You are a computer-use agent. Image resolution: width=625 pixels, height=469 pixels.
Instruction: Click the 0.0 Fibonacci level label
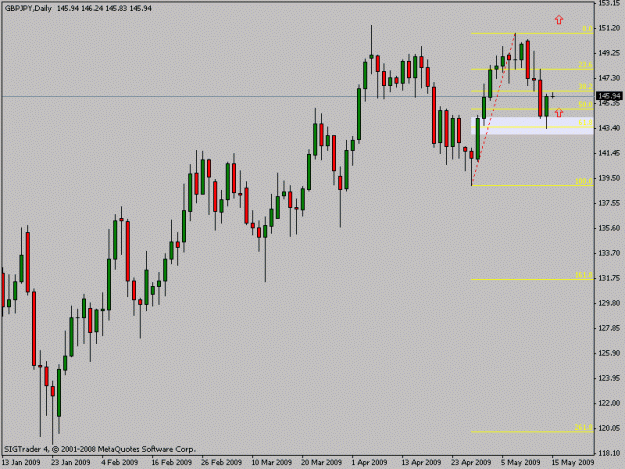[588, 29]
